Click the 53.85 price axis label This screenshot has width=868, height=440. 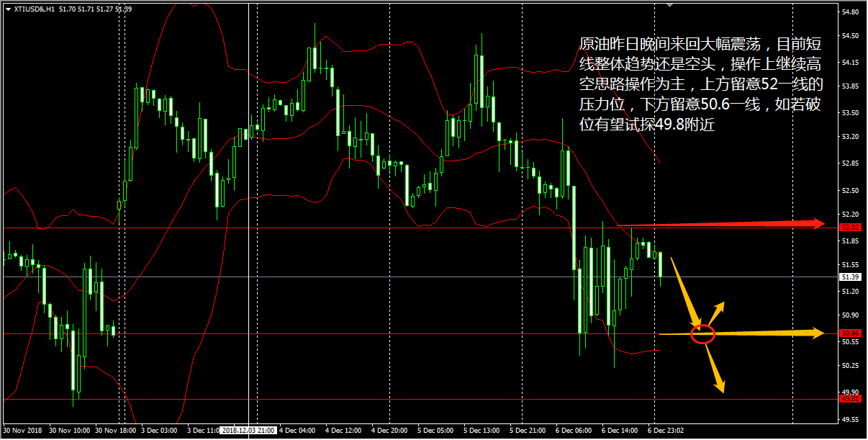851,86
